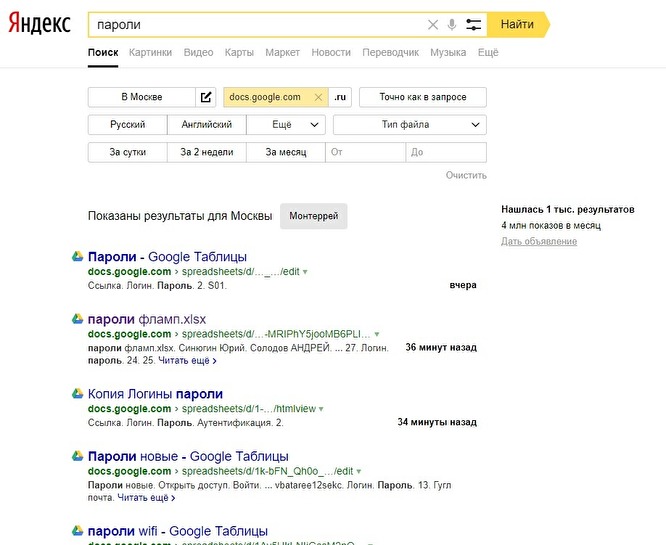The image size is (666, 545).
Task: Click Читать ещё under пароли фламп.xlsx
Action: (x=187, y=361)
